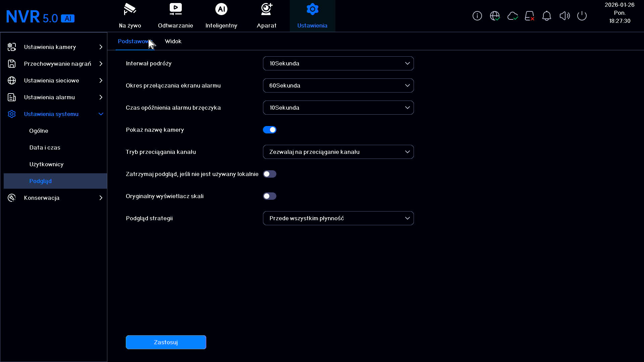The height and width of the screenshot is (362, 644).
Task: Open the Tryb przeciągania kanału dropdown
Action: [338, 152]
